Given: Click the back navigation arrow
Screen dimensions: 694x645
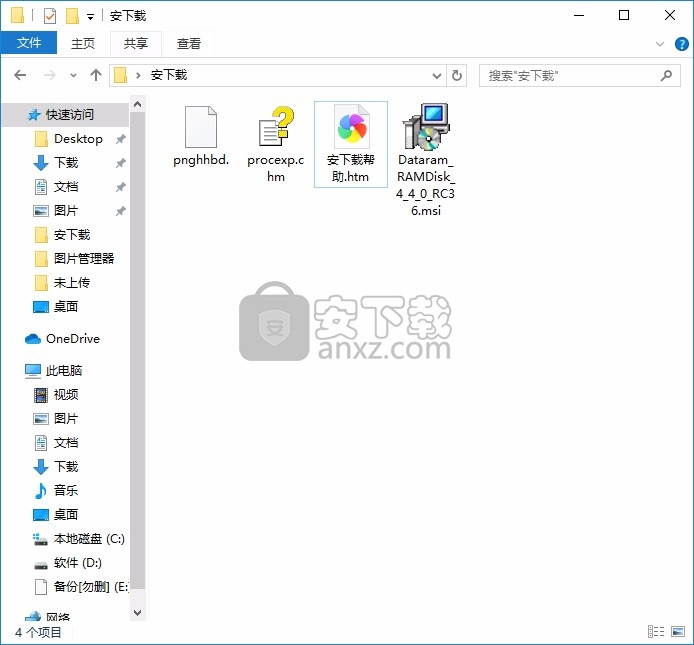Looking at the screenshot, I should tap(20, 75).
